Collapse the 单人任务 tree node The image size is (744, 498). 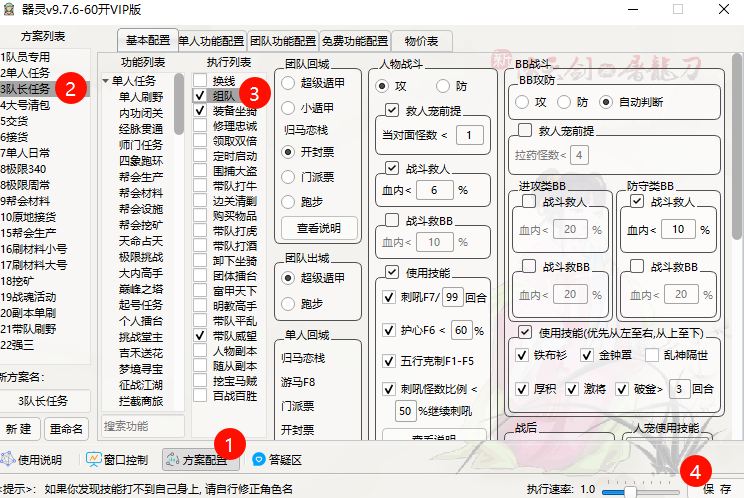(105, 81)
